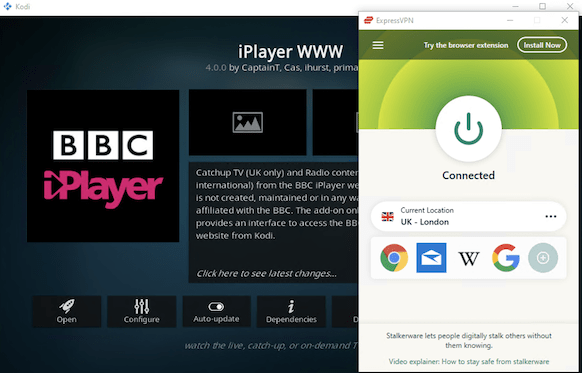Click the UK flag icon in Current Location
This screenshot has width=582, height=373.
(x=388, y=216)
